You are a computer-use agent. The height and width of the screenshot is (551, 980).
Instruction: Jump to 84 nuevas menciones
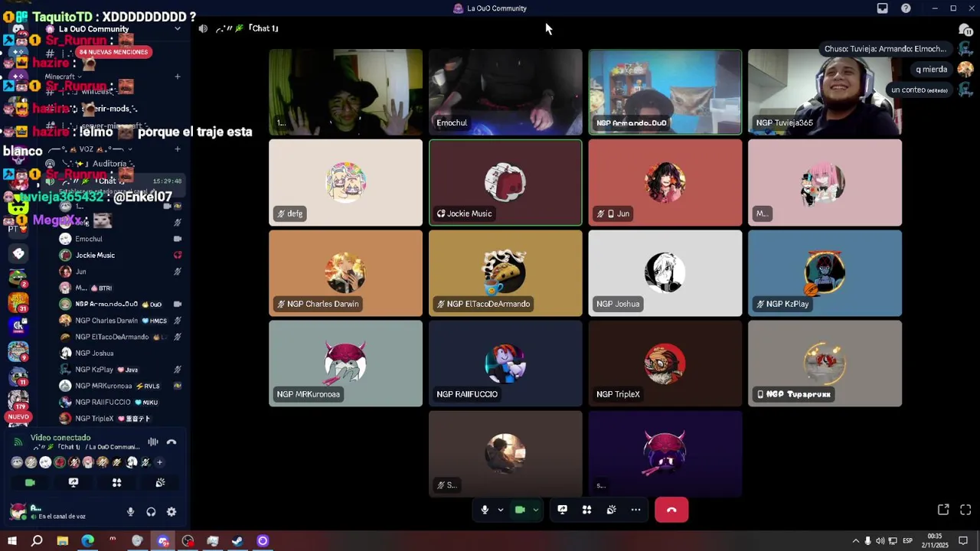tap(113, 52)
